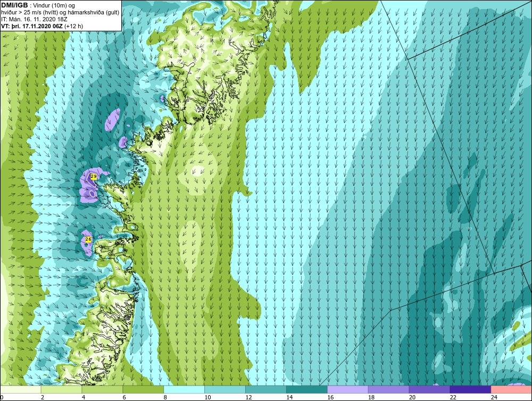The width and height of the screenshot is (532, 401).
Task: Pick the 20–22 m/s violet swatch
Action: [429, 389]
